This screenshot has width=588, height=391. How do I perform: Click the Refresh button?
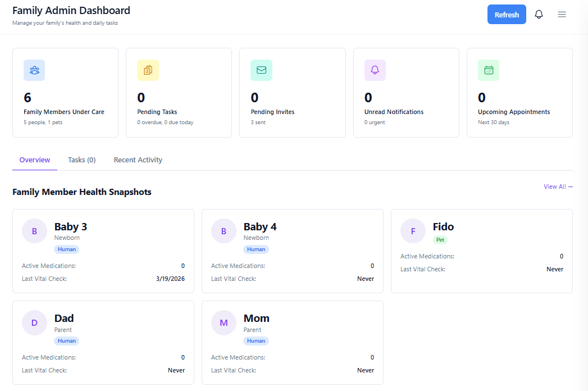point(507,14)
